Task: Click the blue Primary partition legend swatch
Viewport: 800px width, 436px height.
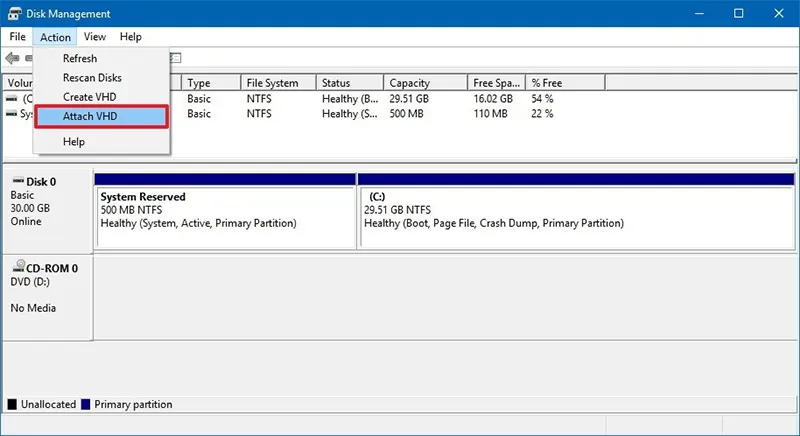Action: click(x=86, y=404)
